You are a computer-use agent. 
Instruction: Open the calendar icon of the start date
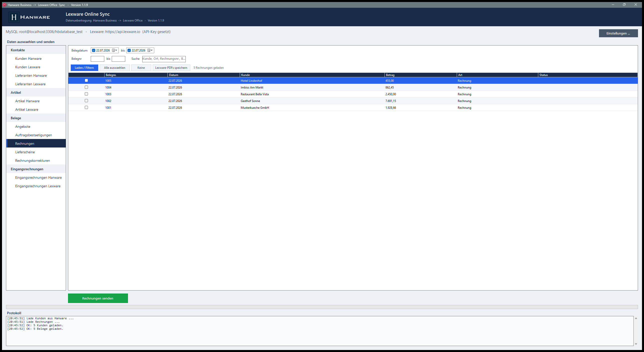click(x=113, y=50)
